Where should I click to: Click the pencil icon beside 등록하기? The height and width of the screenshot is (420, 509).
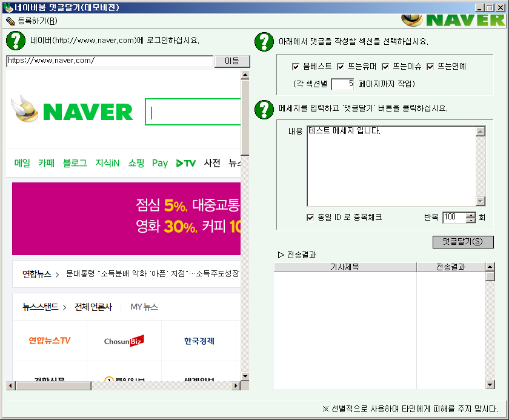click(x=10, y=21)
